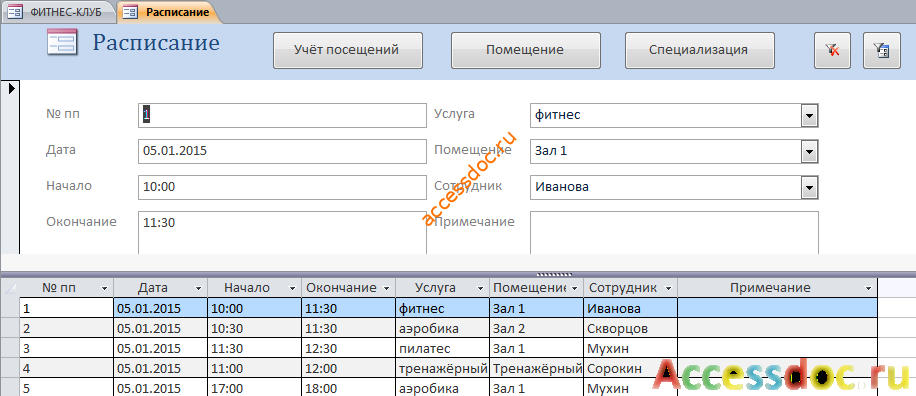This screenshot has height=396, width=916.
Task: Click the Специализация button
Action: [699, 50]
